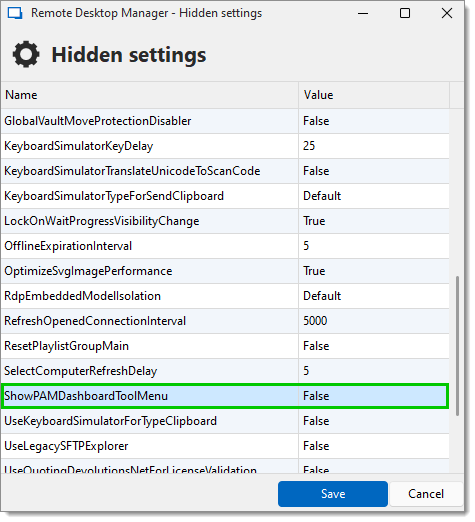Select ShowPAMDashboardToolMenu setting name
475x522 pixels.
click(x=86, y=397)
